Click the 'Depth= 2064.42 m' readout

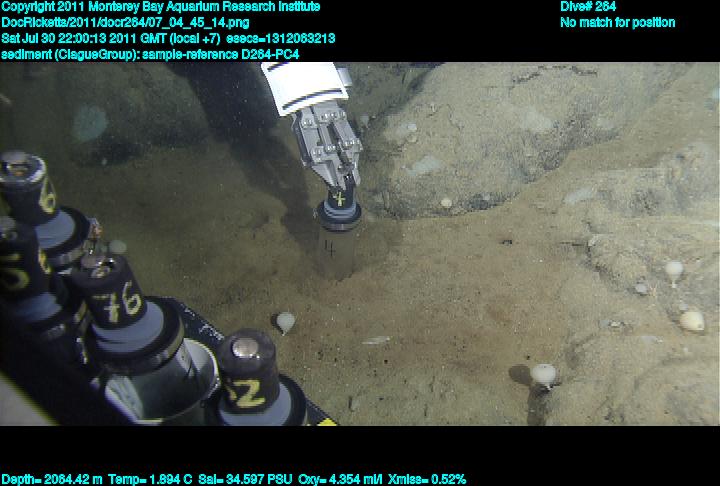[x=52, y=479]
